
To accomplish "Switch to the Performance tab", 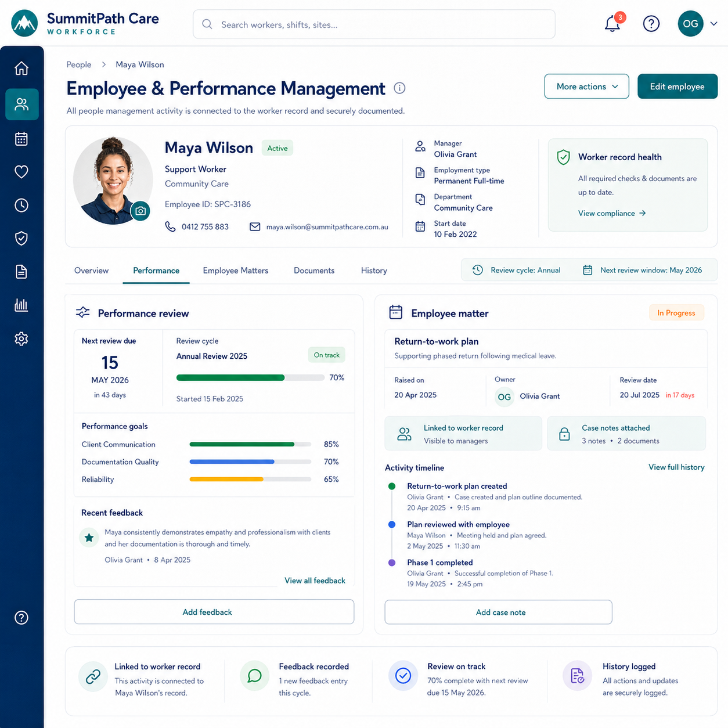I will [x=156, y=271].
